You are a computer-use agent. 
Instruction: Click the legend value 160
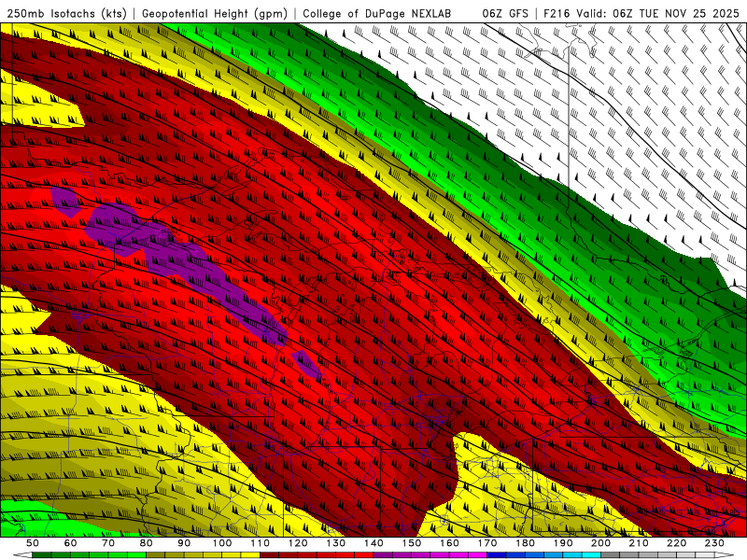pos(449,543)
